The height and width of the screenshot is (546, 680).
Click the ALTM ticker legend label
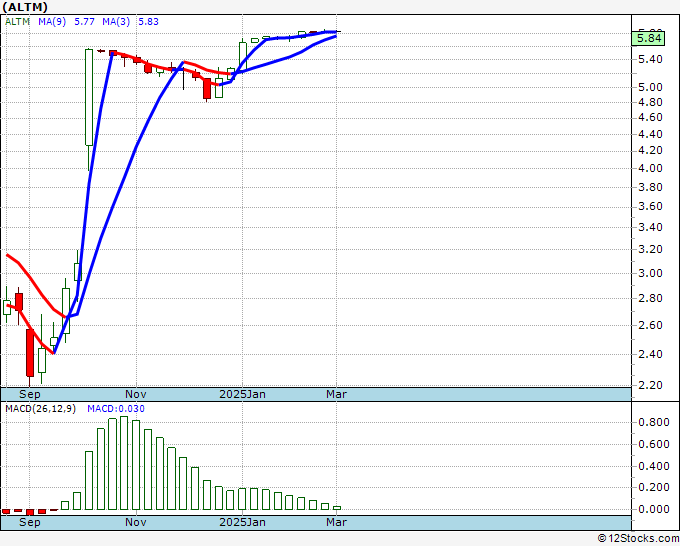(17, 22)
